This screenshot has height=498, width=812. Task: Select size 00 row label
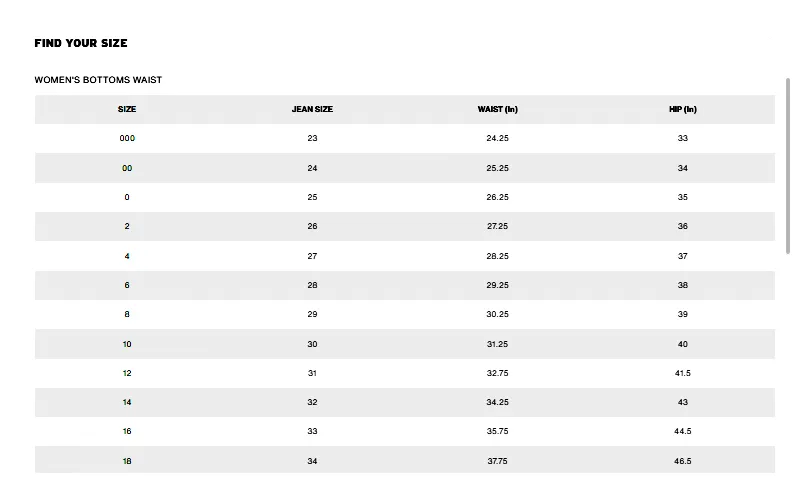[127, 168]
